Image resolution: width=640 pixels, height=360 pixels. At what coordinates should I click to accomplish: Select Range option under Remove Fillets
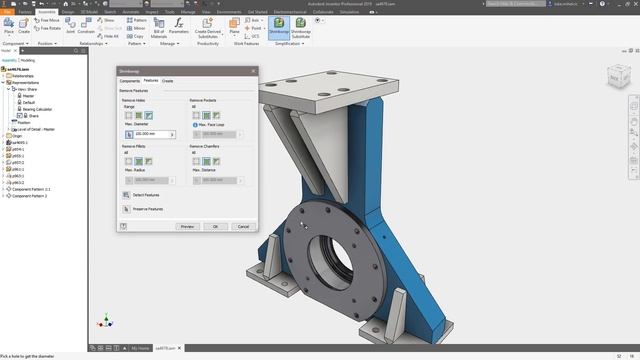point(149,162)
